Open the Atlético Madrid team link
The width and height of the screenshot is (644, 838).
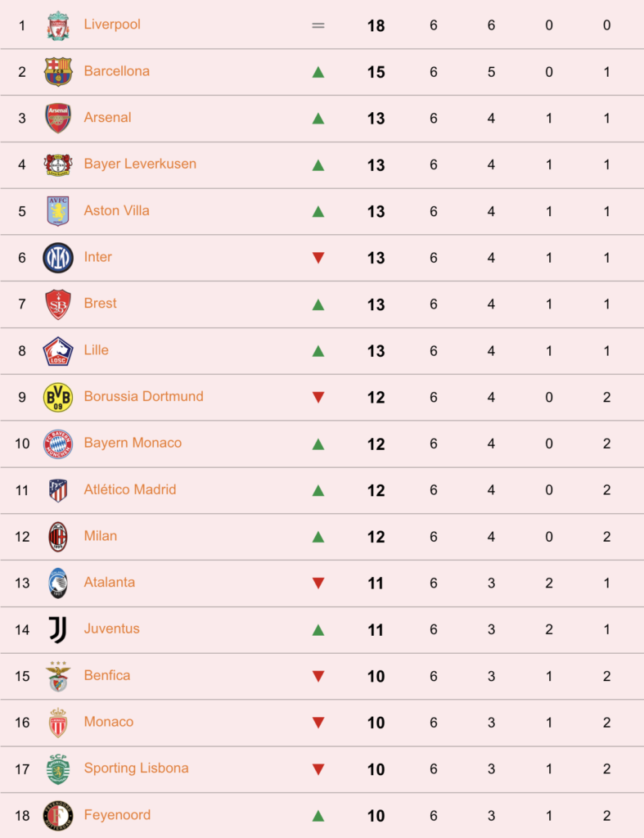click(x=130, y=489)
